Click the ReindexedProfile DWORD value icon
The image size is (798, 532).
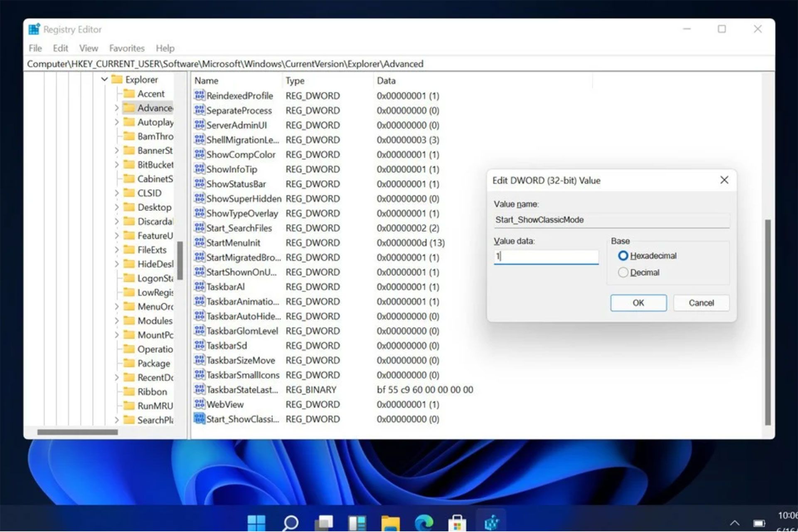pos(199,96)
